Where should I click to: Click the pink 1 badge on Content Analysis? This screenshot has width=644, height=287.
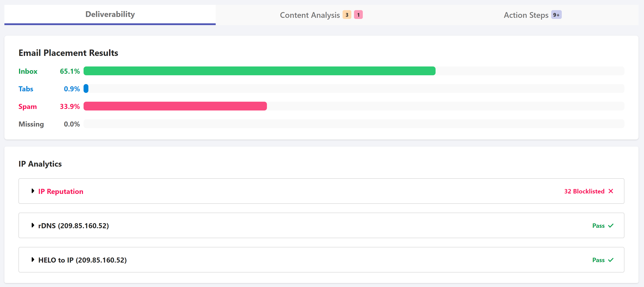point(358,15)
